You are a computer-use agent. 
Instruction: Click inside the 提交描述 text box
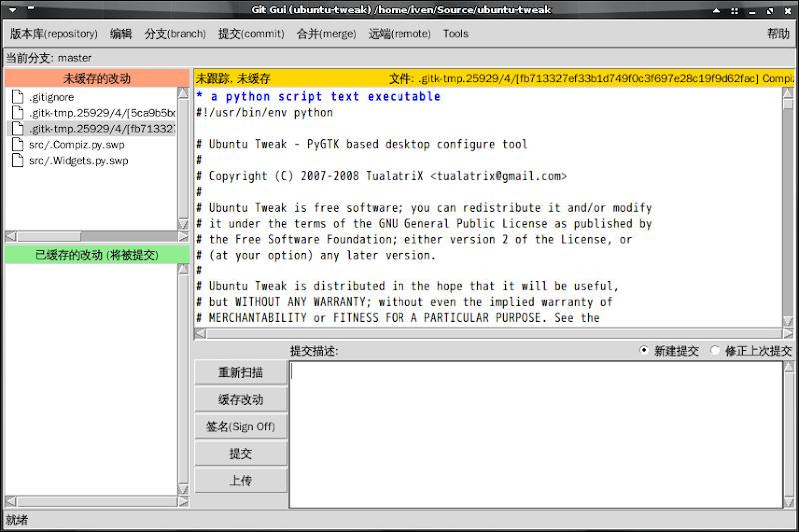(x=535, y=435)
